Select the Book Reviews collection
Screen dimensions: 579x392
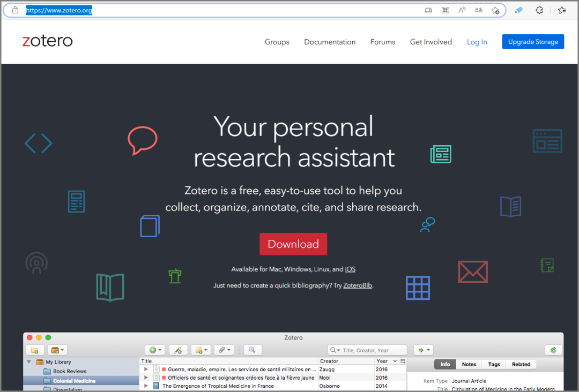coord(69,371)
